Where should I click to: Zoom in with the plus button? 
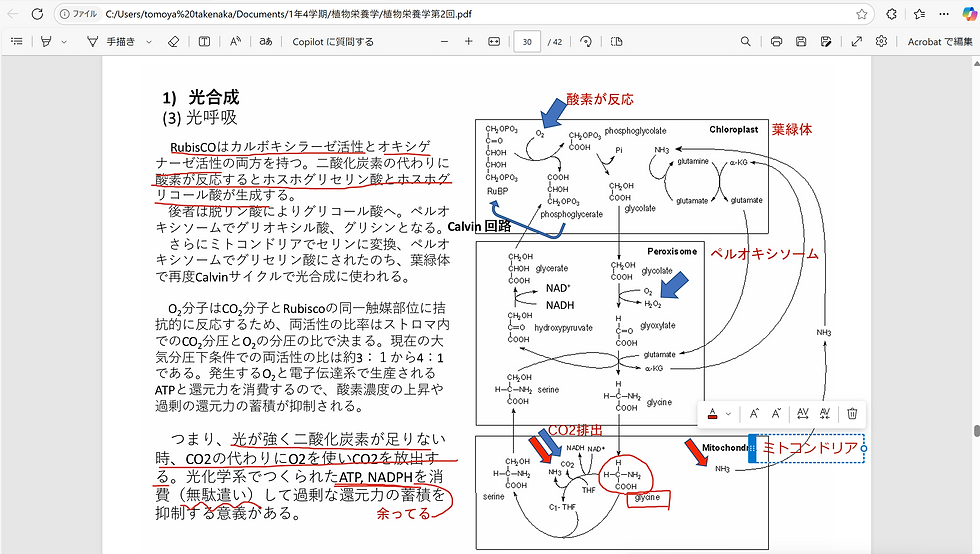pos(469,41)
